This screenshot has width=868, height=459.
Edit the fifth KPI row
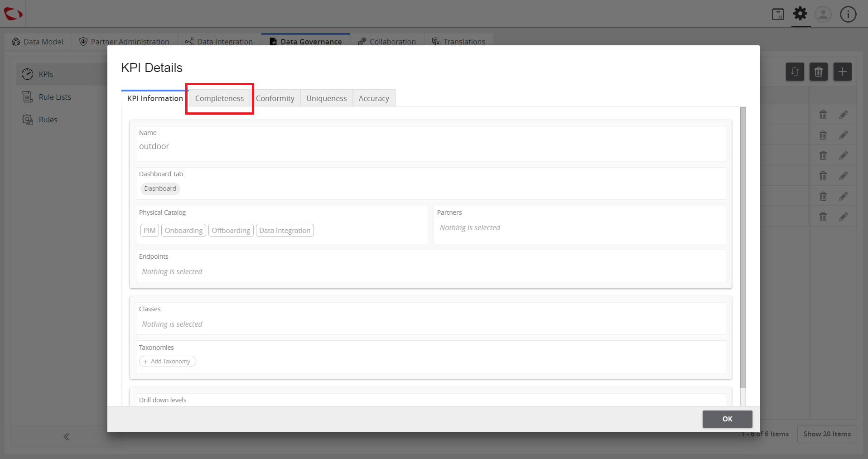coord(843,197)
